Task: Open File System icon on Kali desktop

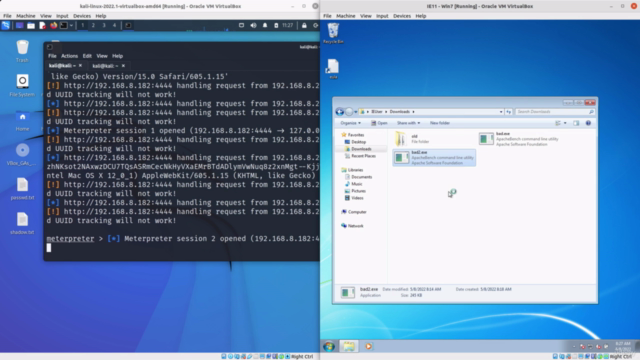Action: click(22, 85)
